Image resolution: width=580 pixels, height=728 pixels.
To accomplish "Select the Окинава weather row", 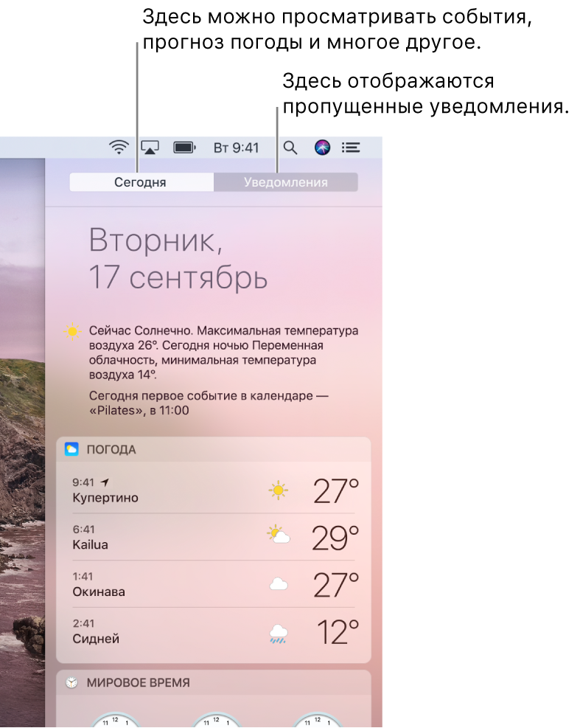I will 214,584.
